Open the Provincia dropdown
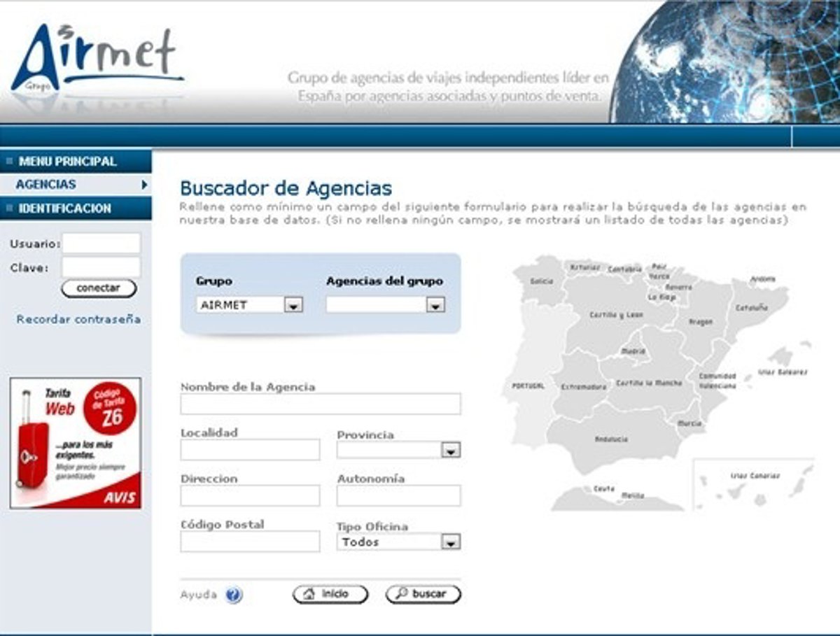840x636 pixels. pyautogui.click(x=398, y=450)
